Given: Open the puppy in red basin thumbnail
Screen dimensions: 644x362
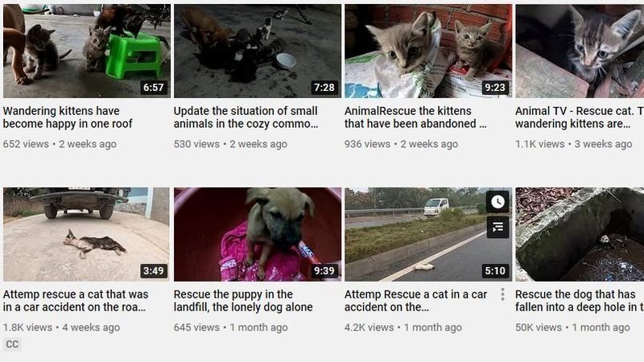Looking at the screenshot, I should point(258,234).
